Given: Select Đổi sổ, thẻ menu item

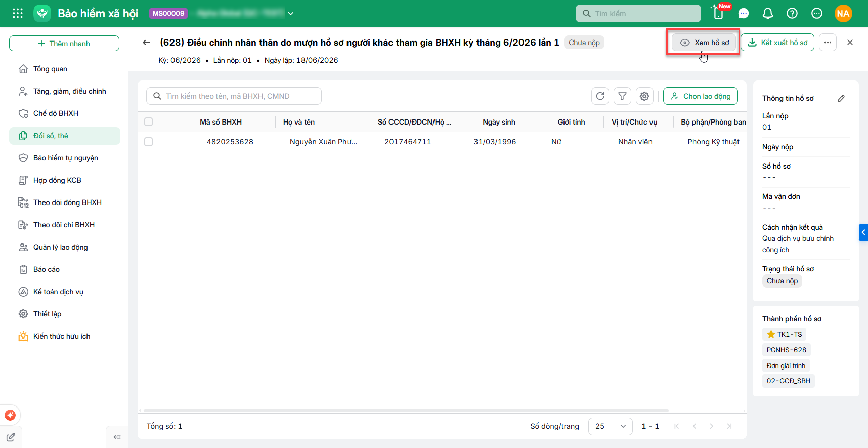Looking at the screenshot, I should coord(65,136).
